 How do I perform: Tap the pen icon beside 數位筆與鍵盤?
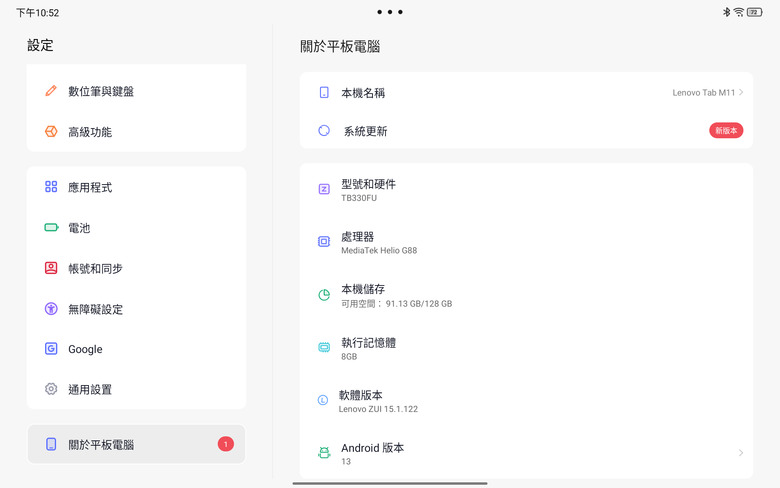[x=51, y=91]
